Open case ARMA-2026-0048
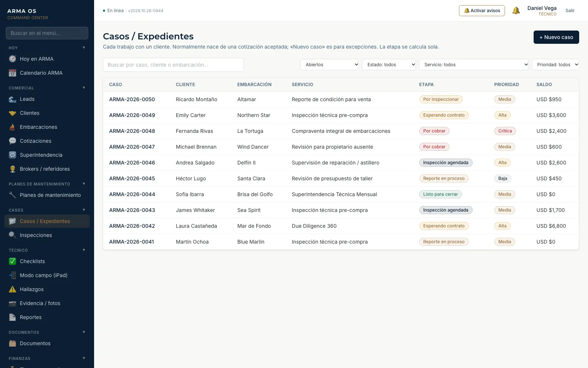 coord(132,131)
